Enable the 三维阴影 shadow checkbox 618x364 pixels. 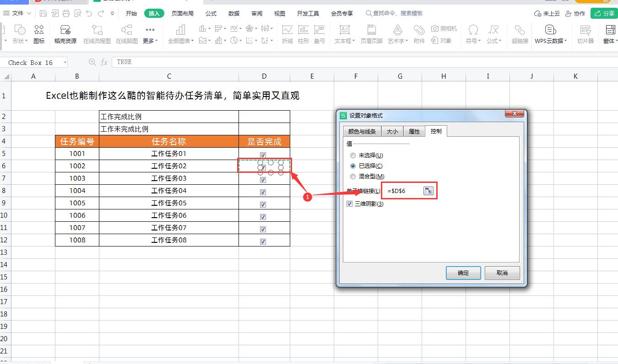point(350,203)
